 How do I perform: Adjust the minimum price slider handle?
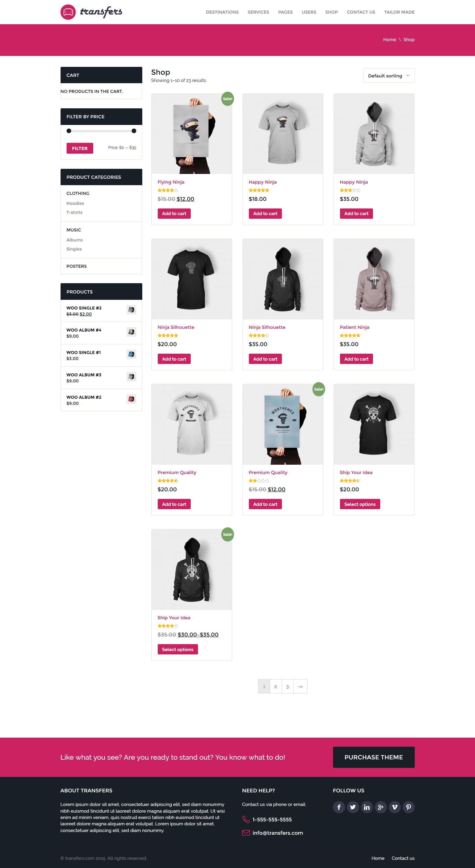click(x=69, y=131)
